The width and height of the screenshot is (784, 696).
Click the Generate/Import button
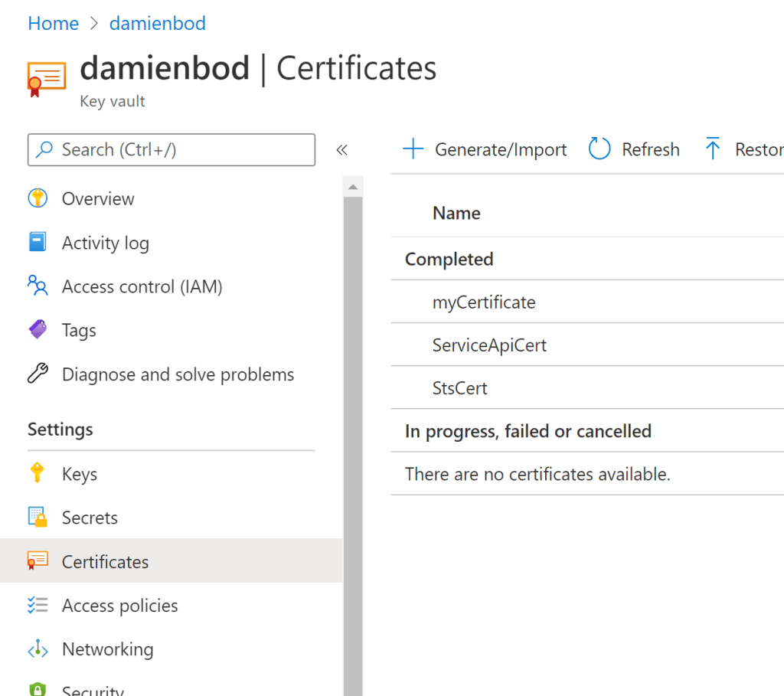[485, 149]
